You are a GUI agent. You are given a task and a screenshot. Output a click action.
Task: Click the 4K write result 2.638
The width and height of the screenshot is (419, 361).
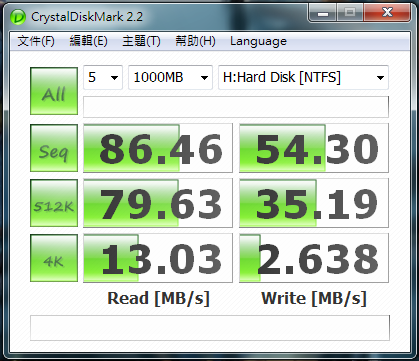point(314,258)
